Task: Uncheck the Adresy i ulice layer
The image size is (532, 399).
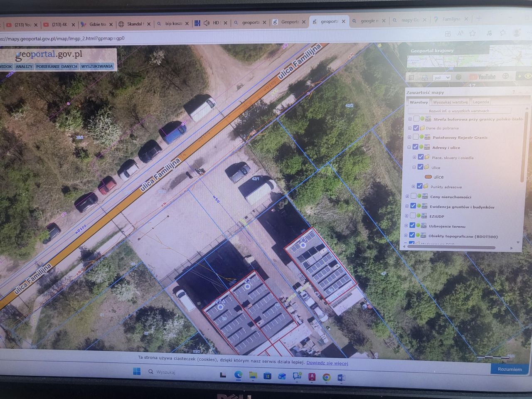Action: tap(415, 147)
